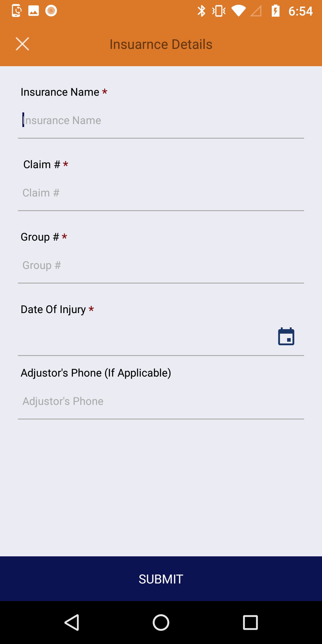Tap the Android home circle icon
The width and height of the screenshot is (322, 644).
pyautogui.click(x=161, y=623)
